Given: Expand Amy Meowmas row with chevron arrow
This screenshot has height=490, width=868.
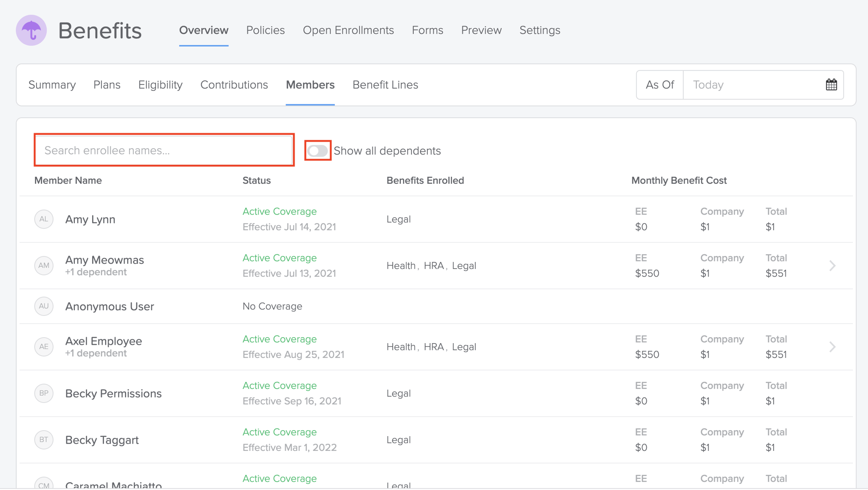Looking at the screenshot, I should pos(832,266).
